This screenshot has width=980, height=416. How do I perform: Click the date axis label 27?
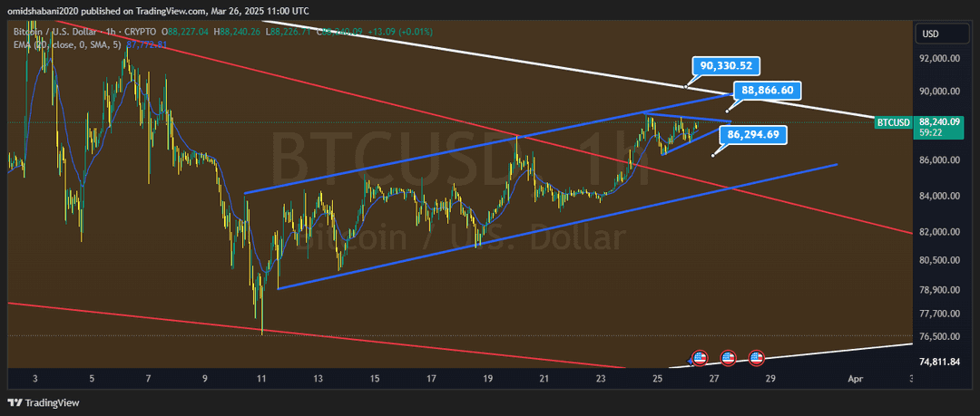[714, 379]
